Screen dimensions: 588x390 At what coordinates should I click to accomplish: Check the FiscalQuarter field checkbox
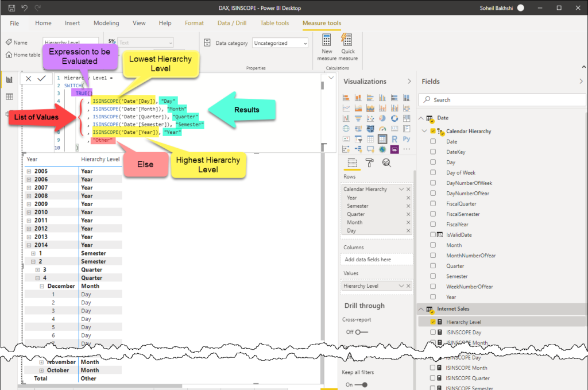[x=433, y=204]
